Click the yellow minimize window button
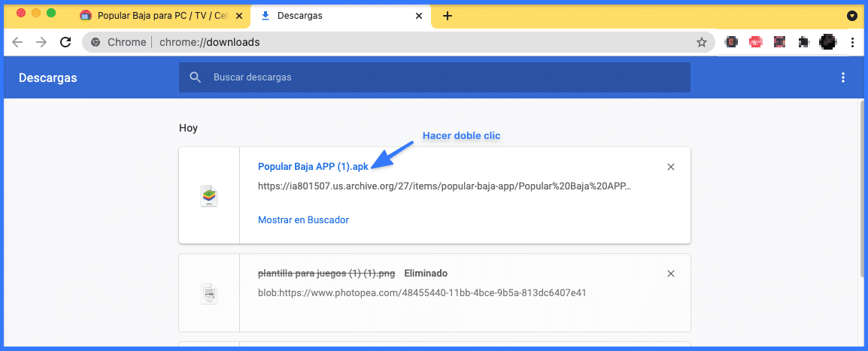Image resolution: width=868 pixels, height=351 pixels. (x=36, y=13)
